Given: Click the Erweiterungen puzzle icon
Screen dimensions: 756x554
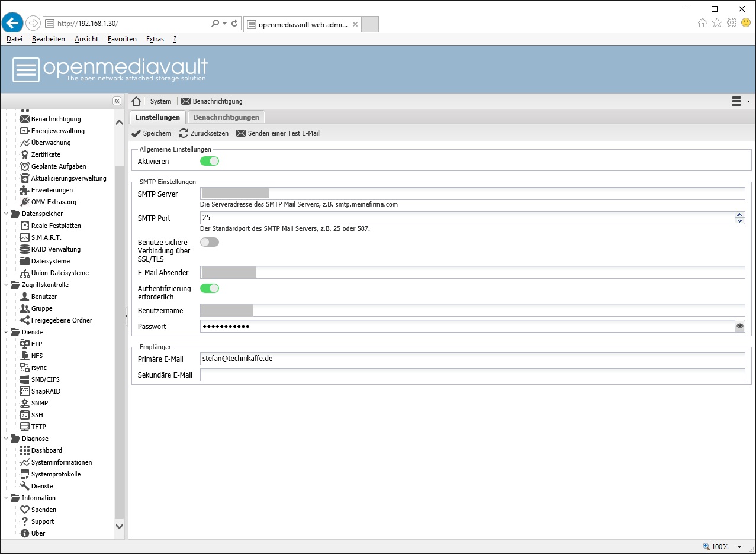Looking at the screenshot, I should [25, 190].
